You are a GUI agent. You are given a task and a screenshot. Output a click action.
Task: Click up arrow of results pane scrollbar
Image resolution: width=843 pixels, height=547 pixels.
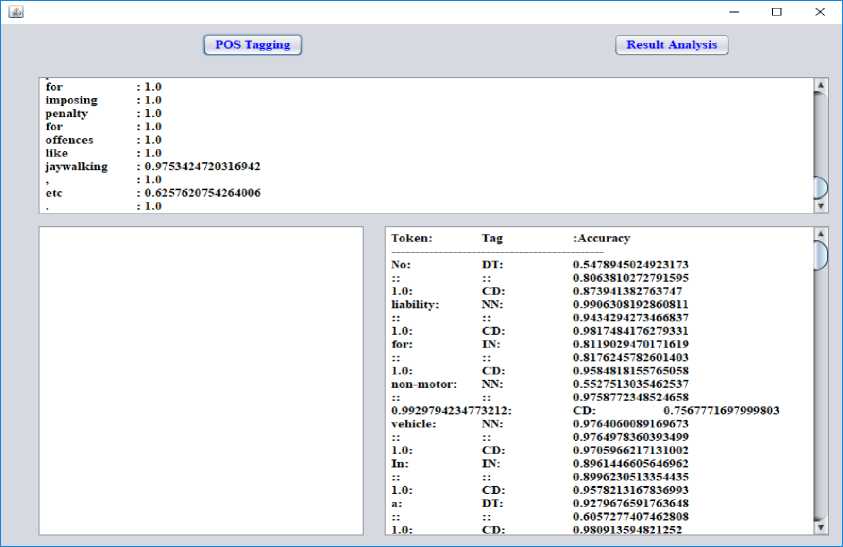[x=821, y=235]
